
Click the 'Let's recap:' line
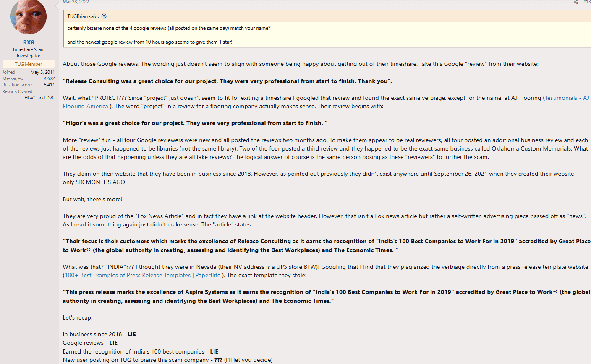click(78, 317)
